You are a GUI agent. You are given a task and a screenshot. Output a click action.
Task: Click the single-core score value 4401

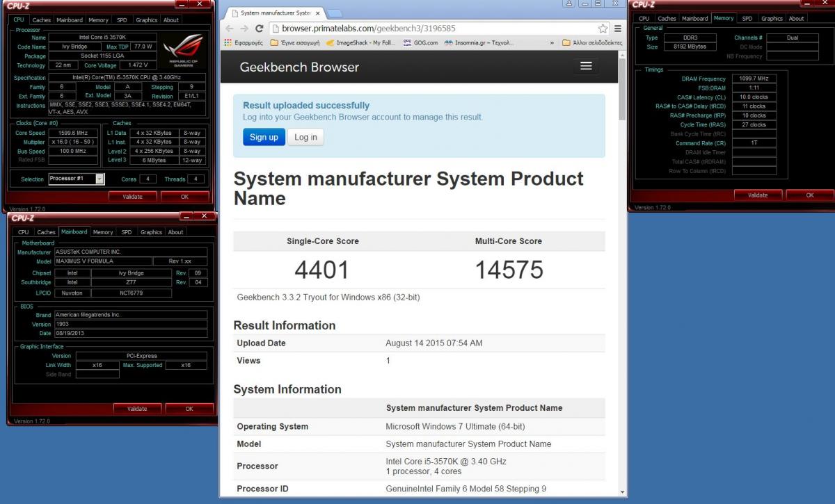(x=321, y=270)
